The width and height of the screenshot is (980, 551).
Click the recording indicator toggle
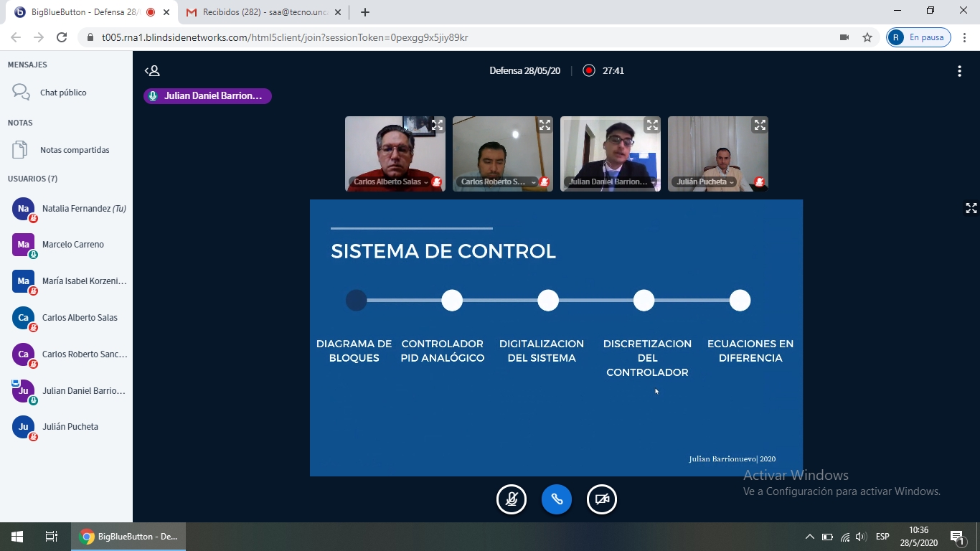pyautogui.click(x=589, y=70)
